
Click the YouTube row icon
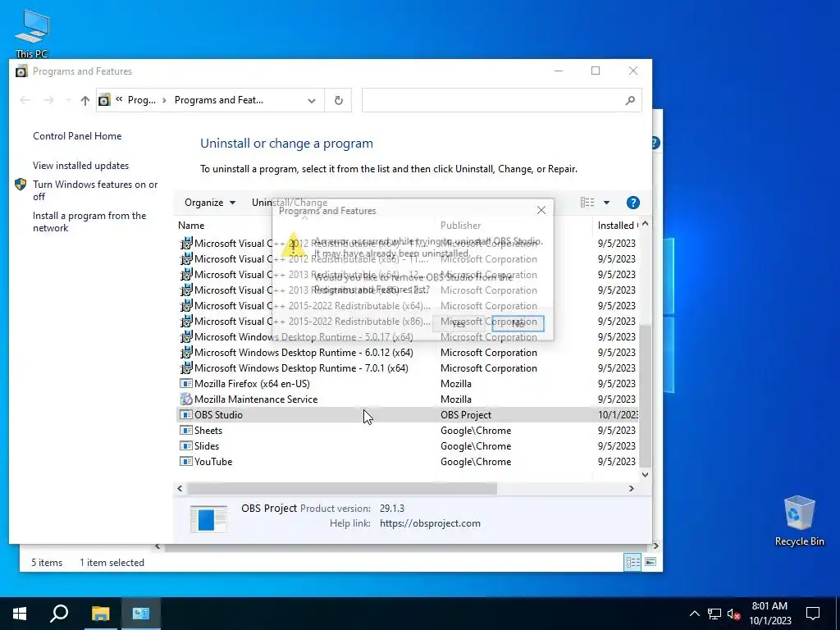186,461
